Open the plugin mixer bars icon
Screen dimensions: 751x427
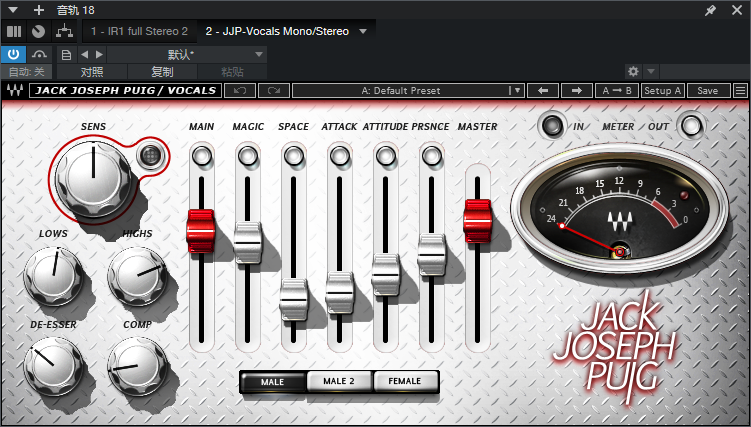pyautogui.click(x=14, y=32)
